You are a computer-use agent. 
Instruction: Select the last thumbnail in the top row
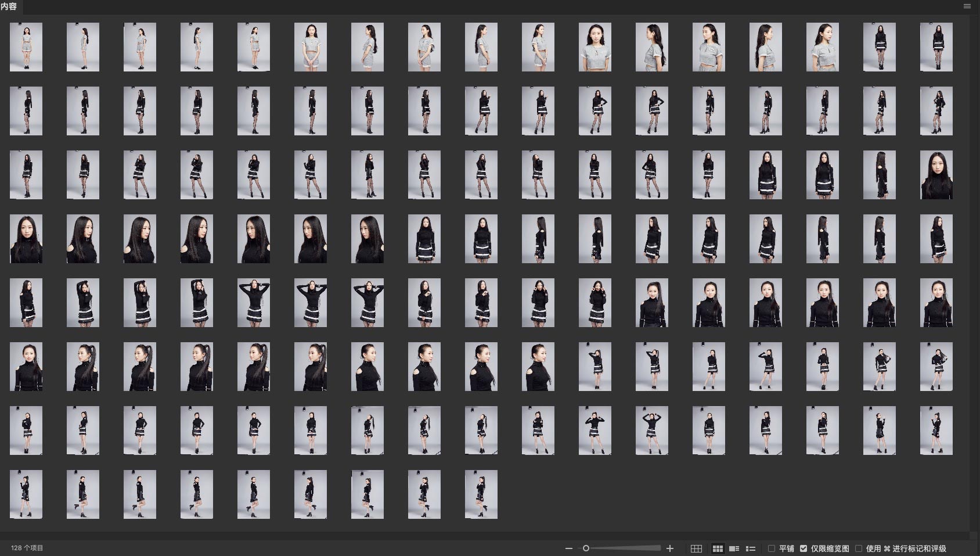[x=936, y=47]
